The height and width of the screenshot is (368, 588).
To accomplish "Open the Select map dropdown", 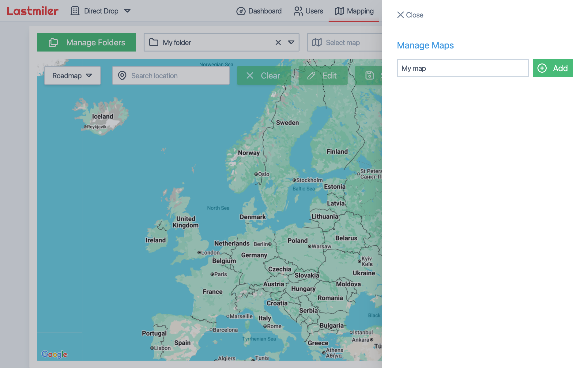I will [345, 42].
